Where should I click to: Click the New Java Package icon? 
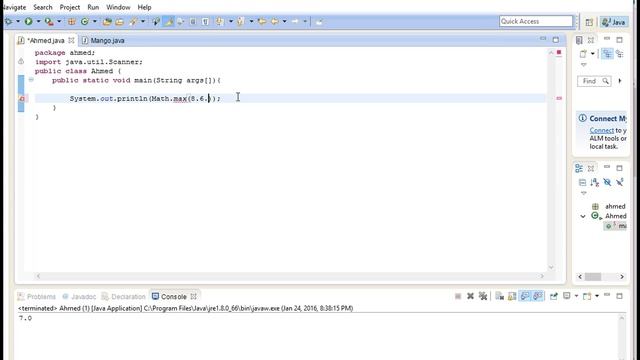point(71,22)
